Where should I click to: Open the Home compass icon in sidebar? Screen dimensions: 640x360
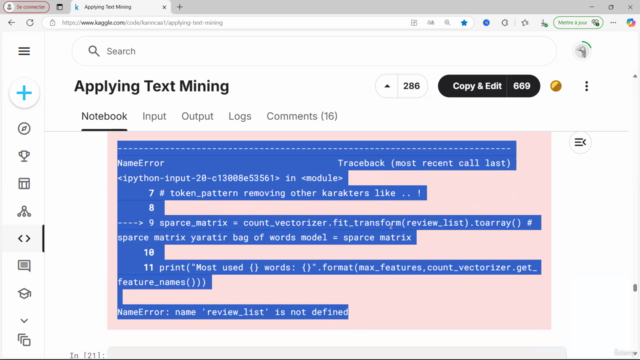coord(24,129)
